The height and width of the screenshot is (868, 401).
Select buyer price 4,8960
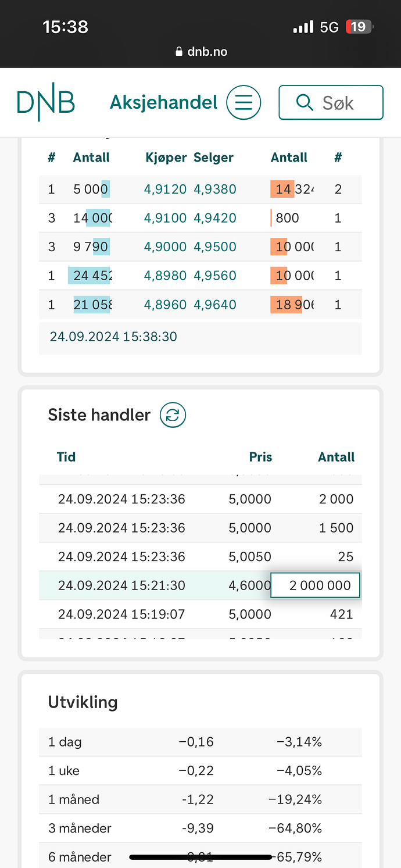coord(165,304)
